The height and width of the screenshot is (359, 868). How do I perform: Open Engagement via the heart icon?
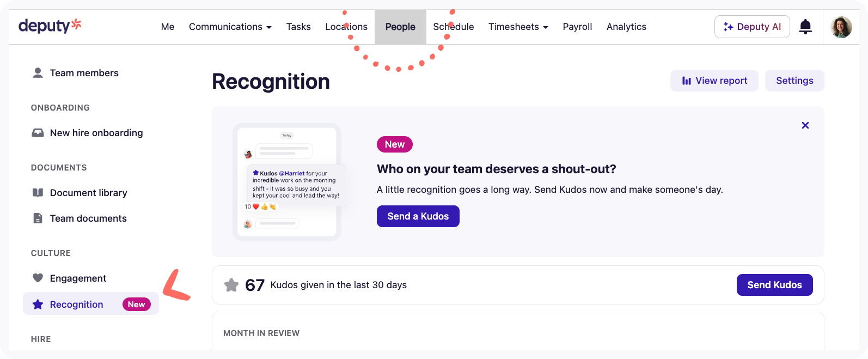(37, 278)
